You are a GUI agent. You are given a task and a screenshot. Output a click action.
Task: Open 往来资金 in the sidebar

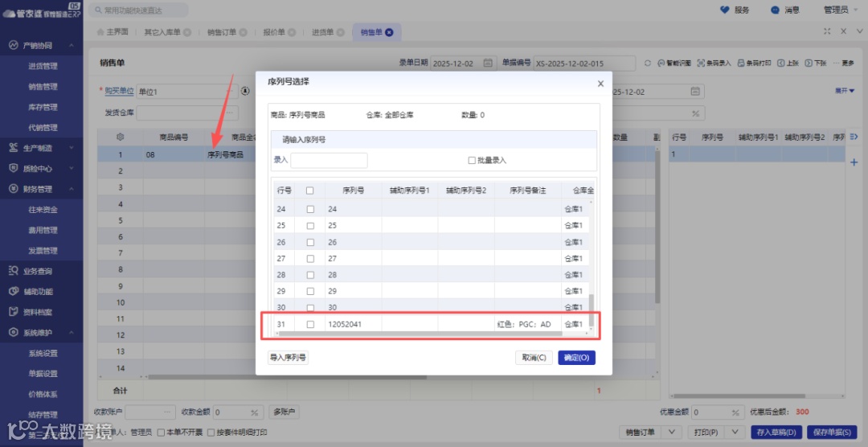pos(43,209)
